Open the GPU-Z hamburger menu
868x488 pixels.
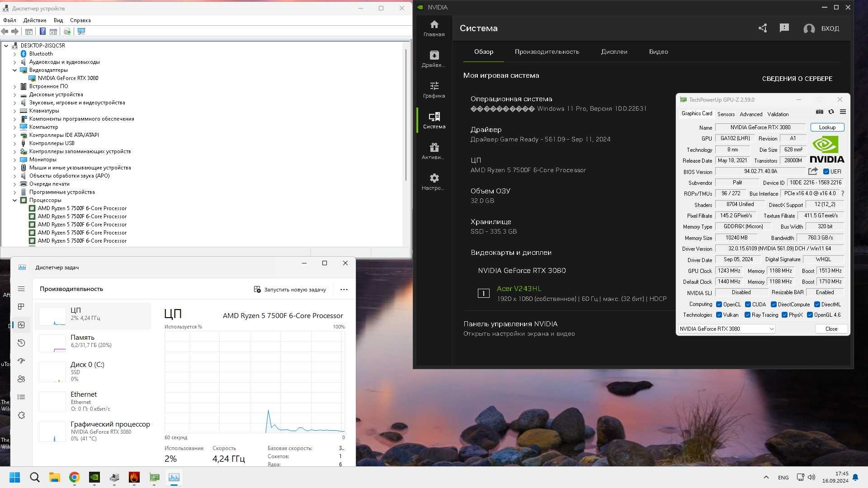pos(843,112)
